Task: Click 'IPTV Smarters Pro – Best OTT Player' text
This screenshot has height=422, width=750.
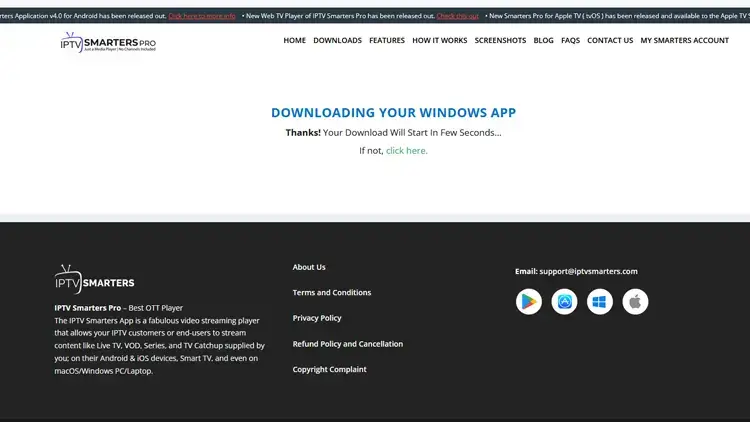Action: click(118, 308)
